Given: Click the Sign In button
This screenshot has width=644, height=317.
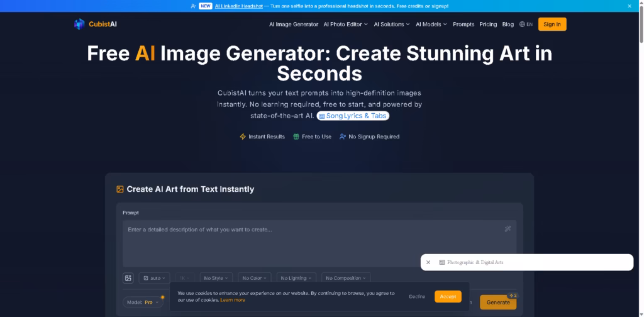Looking at the screenshot, I should 552,25.
